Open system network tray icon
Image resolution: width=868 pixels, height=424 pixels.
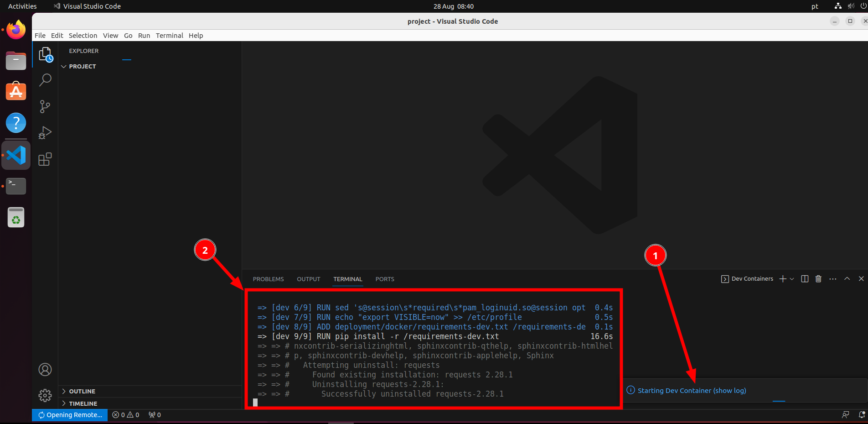pyautogui.click(x=838, y=6)
